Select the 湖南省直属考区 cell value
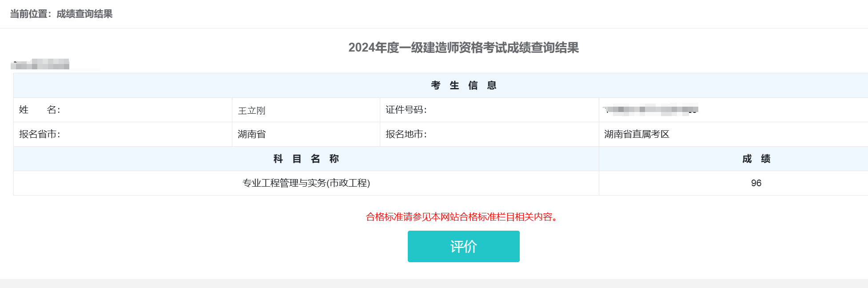 (637, 134)
